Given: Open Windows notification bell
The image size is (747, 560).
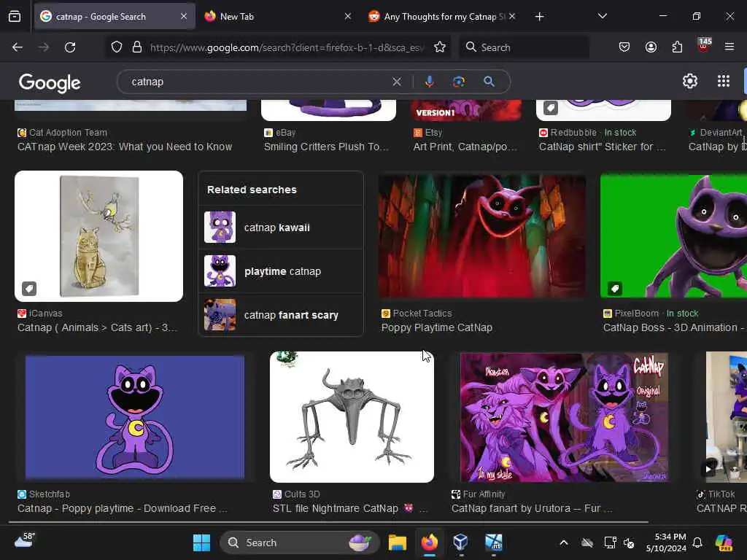Looking at the screenshot, I should click(697, 542).
